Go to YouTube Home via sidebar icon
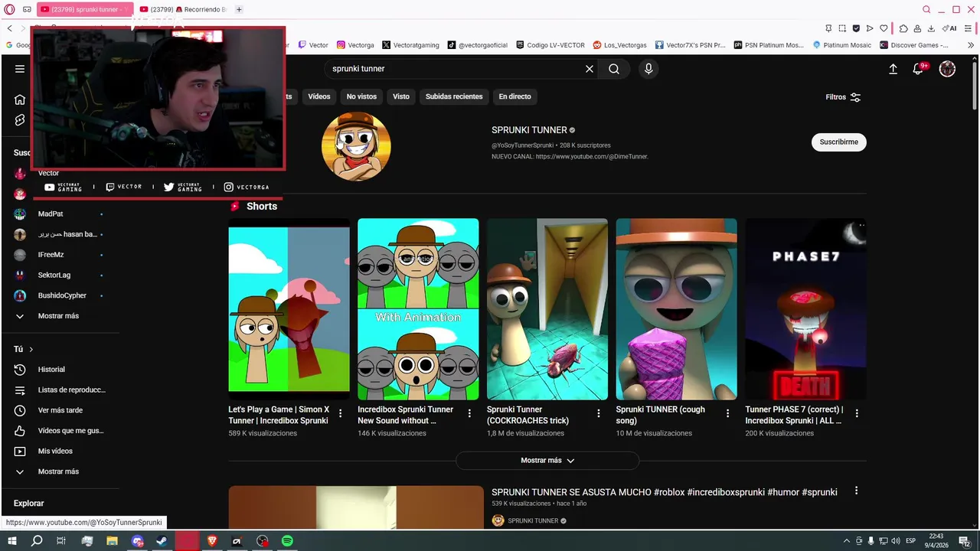Screen dimensions: 980x551 point(20,99)
